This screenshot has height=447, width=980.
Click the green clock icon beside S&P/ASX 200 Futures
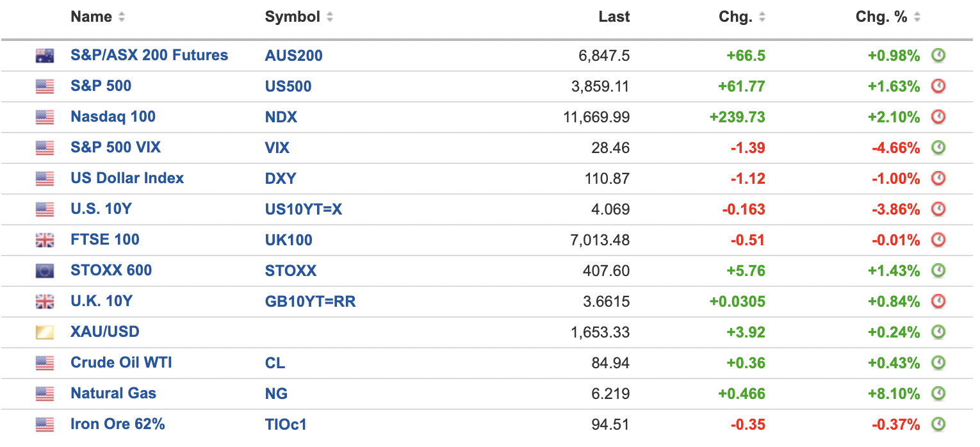938,56
